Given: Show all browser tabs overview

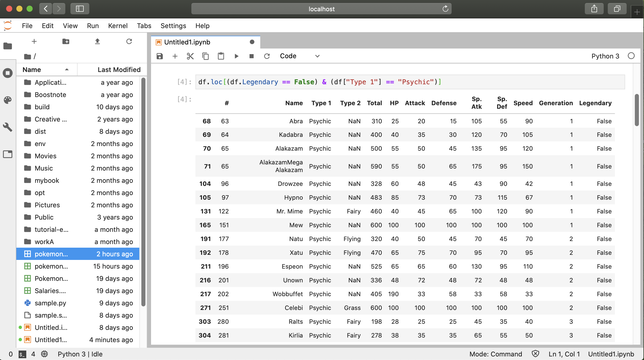Looking at the screenshot, I should click(617, 9).
